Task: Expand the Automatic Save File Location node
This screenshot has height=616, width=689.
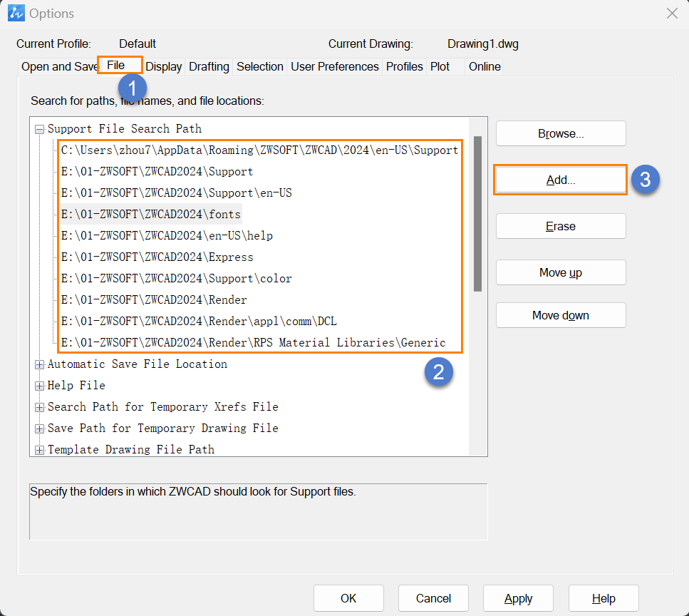Action: 40,364
